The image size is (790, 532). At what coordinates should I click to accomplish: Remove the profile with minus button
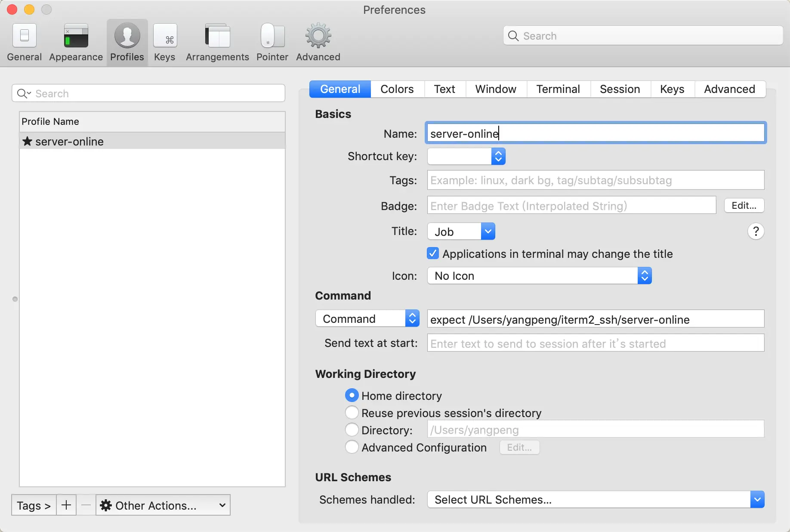pyautogui.click(x=86, y=505)
